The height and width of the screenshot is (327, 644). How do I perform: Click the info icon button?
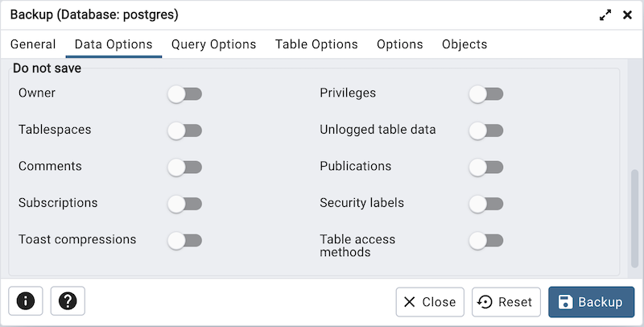coord(26,302)
